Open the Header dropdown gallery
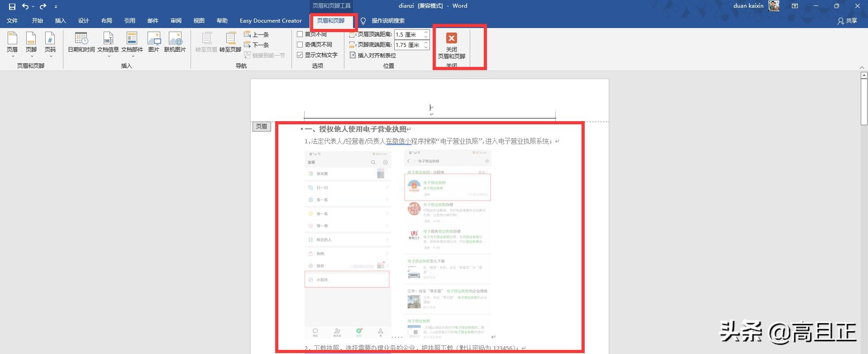The height and width of the screenshot is (354, 868). click(12, 44)
